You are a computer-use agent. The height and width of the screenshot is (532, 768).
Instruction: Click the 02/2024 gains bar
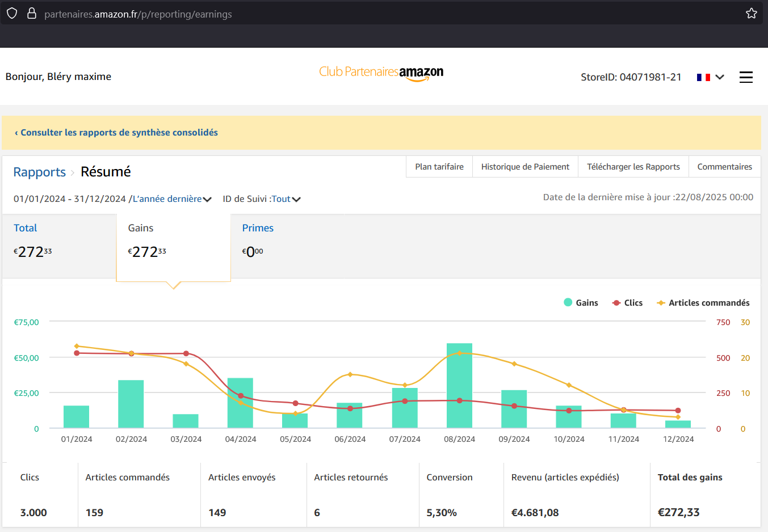(131, 404)
